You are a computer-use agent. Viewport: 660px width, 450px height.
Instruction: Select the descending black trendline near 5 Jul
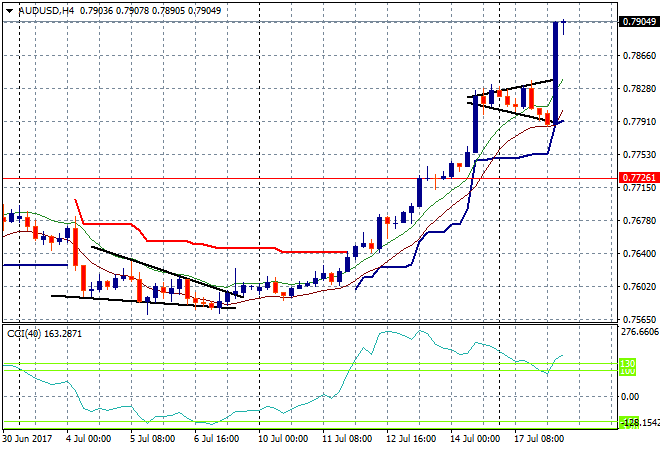[x=167, y=272]
